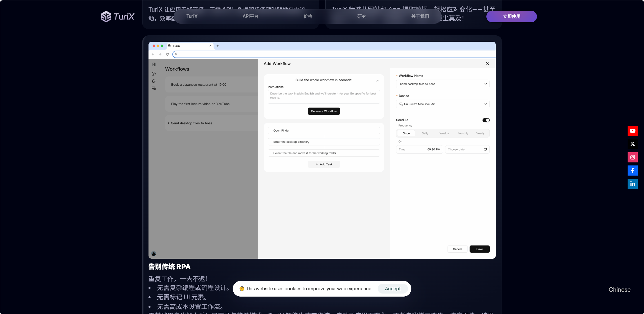
Task: Click the browser back arrow
Action: (153, 54)
